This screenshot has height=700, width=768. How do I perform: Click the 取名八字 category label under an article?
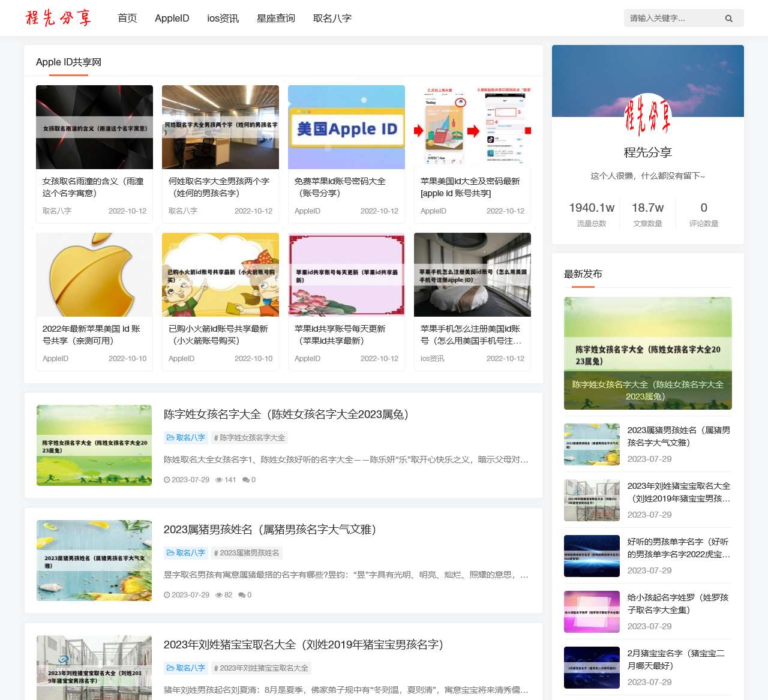190,438
